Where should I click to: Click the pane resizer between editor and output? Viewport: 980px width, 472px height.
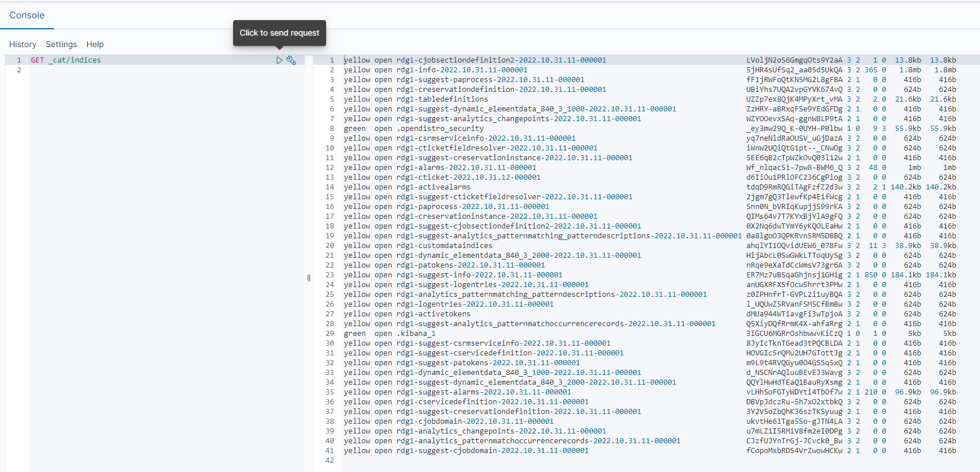pyautogui.click(x=309, y=278)
